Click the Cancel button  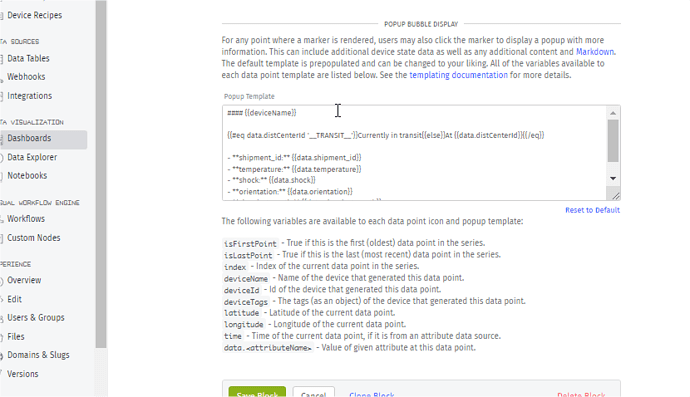point(313,392)
